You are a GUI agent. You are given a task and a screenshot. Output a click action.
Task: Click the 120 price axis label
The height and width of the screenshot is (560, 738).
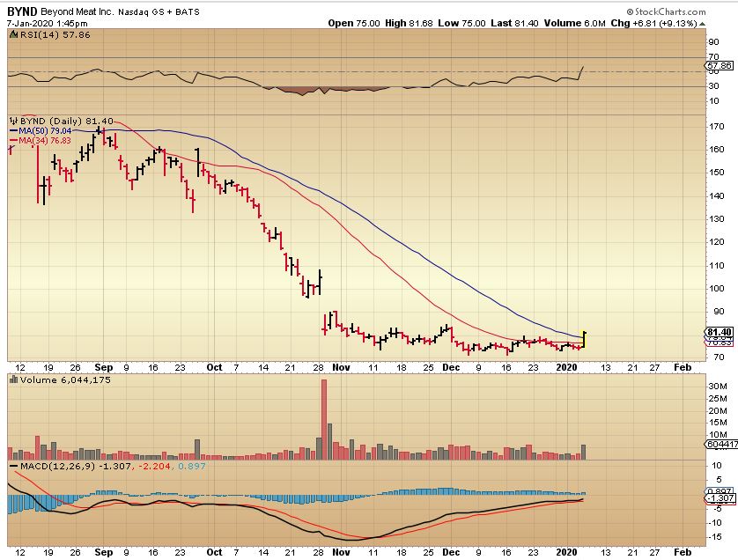pyautogui.click(x=716, y=242)
